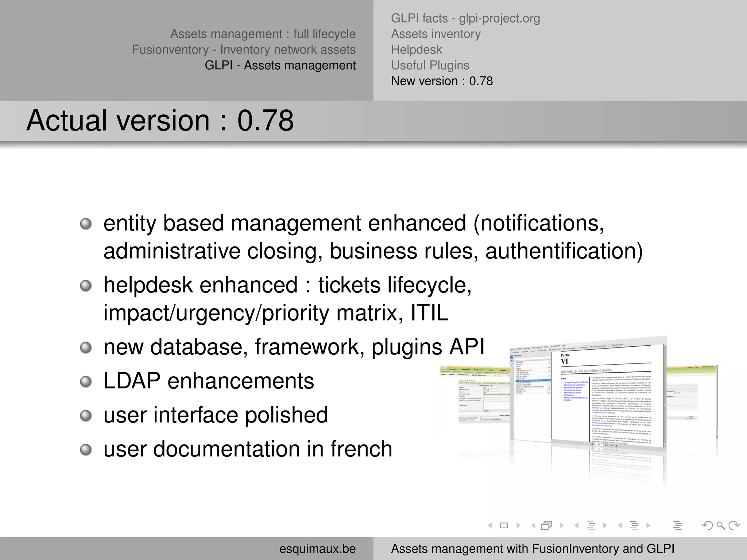Click the next frame arrow after stacked frames icon

tap(562, 525)
